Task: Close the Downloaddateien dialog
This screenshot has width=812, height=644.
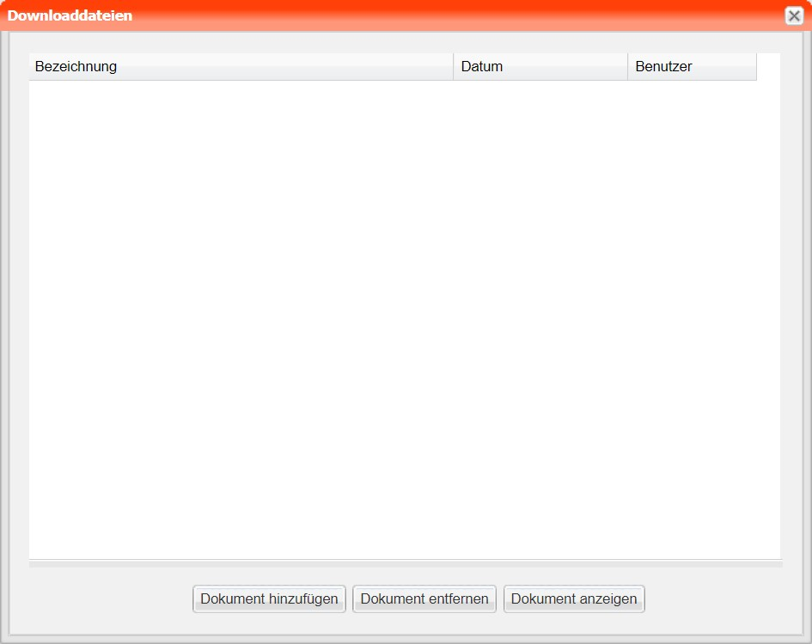Action: [x=794, y=15]
